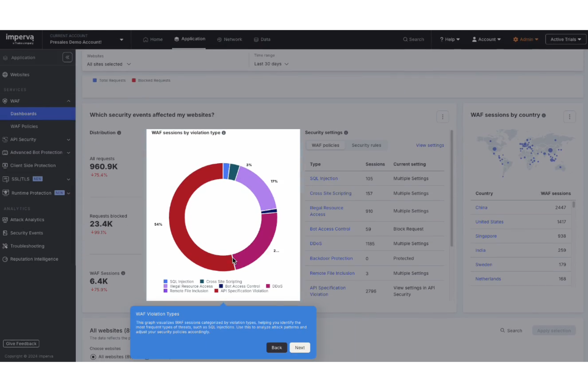Click the Next button in the tour popup

click(300, 348)
